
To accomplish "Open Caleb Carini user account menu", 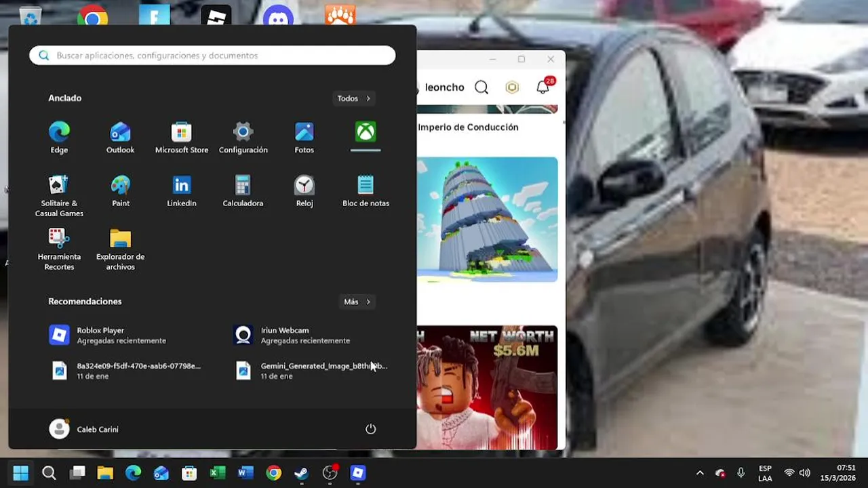I will click(x=84, y=429).
